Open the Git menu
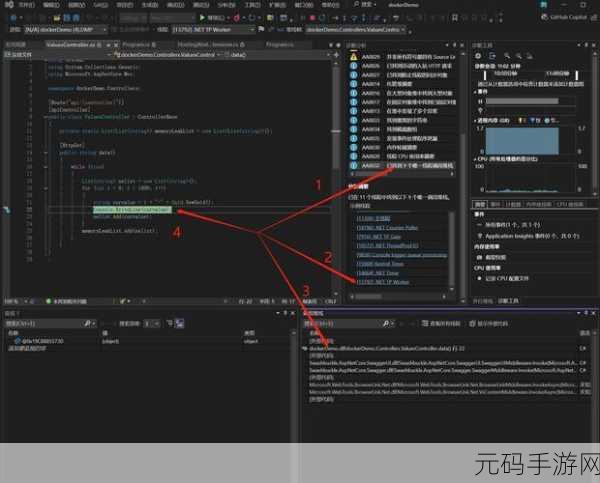600x483 pixels. (x=101, y=5)
